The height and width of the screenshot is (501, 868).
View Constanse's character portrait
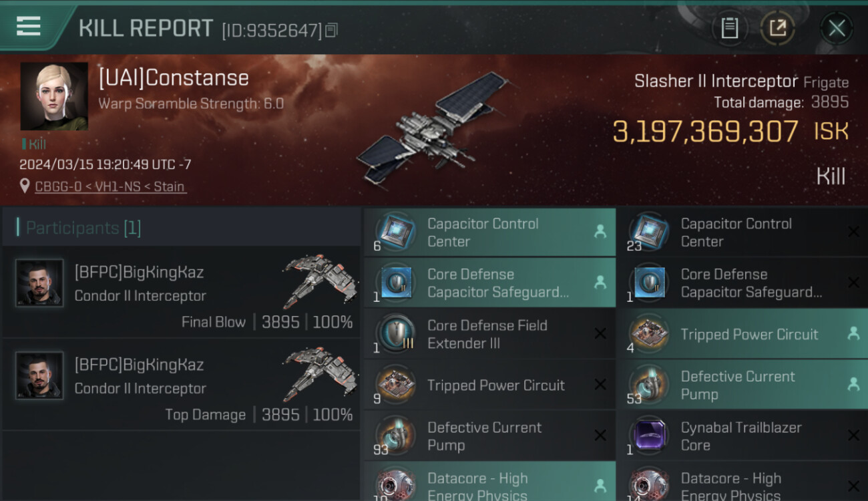[x=54, y=96]
